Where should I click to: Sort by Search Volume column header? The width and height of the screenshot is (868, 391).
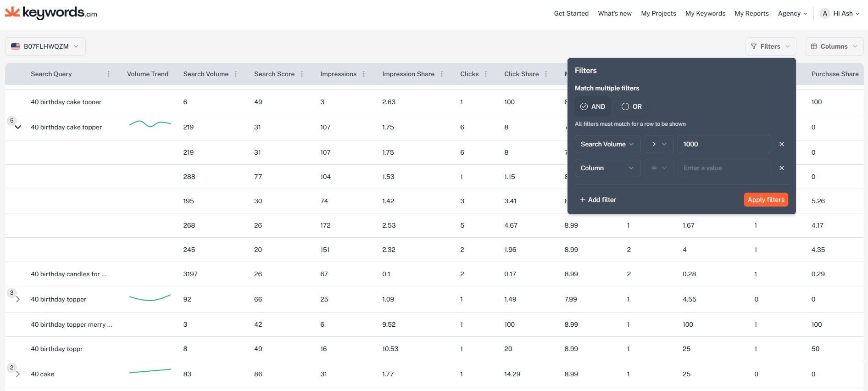[206, 74]
